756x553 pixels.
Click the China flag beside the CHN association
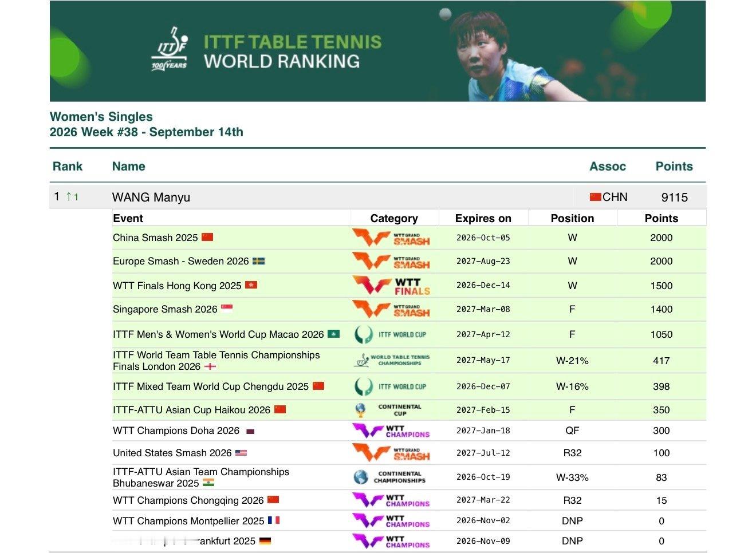click(596, 197)
